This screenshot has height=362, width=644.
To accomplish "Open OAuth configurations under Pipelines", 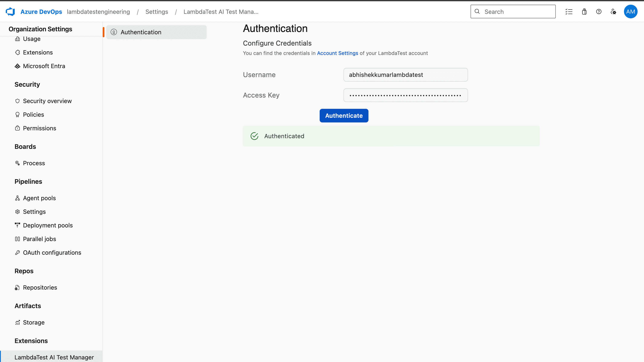I will (52, 253).
